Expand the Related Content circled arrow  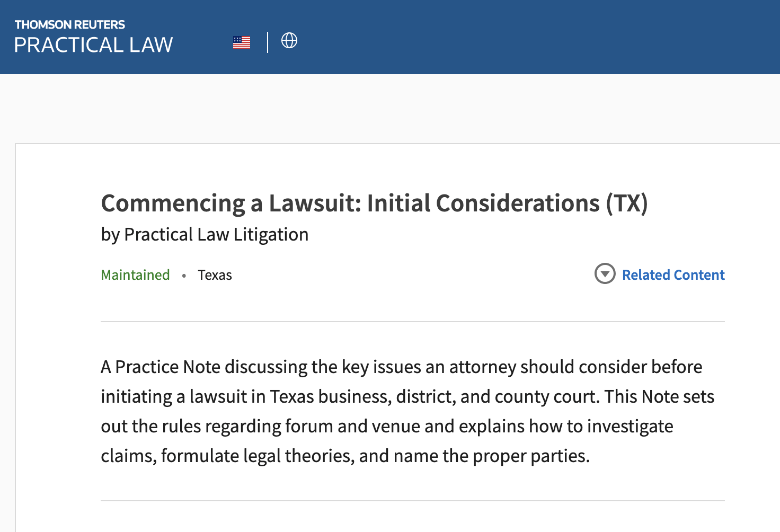(x=605, y=274)
